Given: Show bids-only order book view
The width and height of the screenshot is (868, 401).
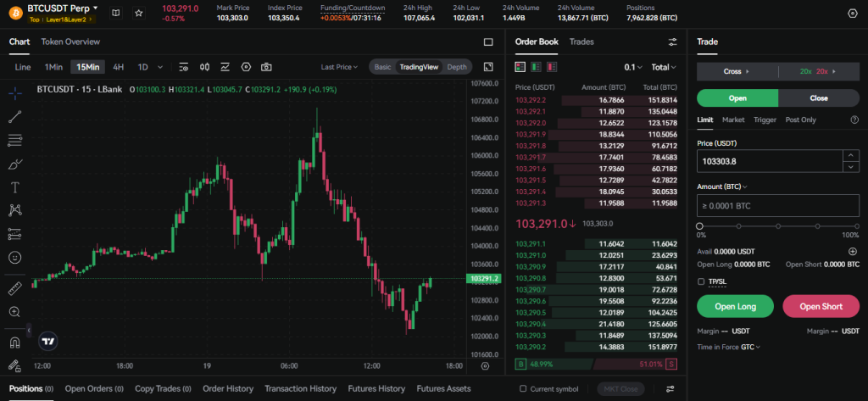Looking at the screenshot, I should [x=536, y=67].
